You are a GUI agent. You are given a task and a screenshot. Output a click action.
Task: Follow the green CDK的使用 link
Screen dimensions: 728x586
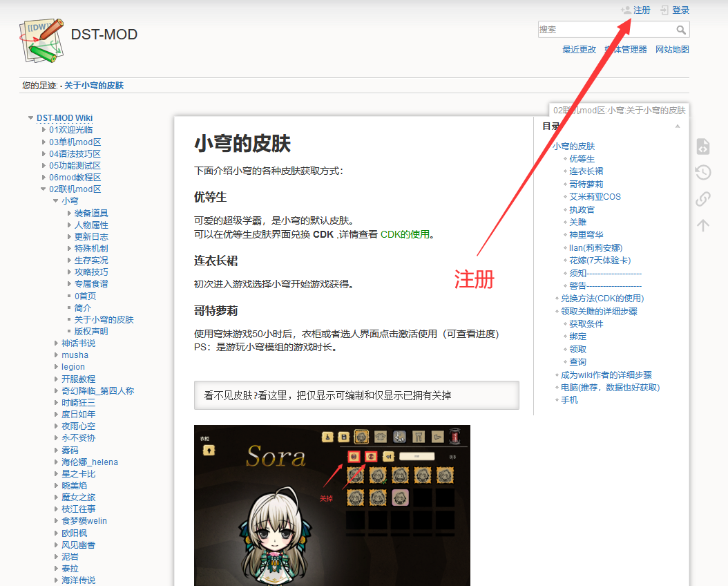pos(405,234)
